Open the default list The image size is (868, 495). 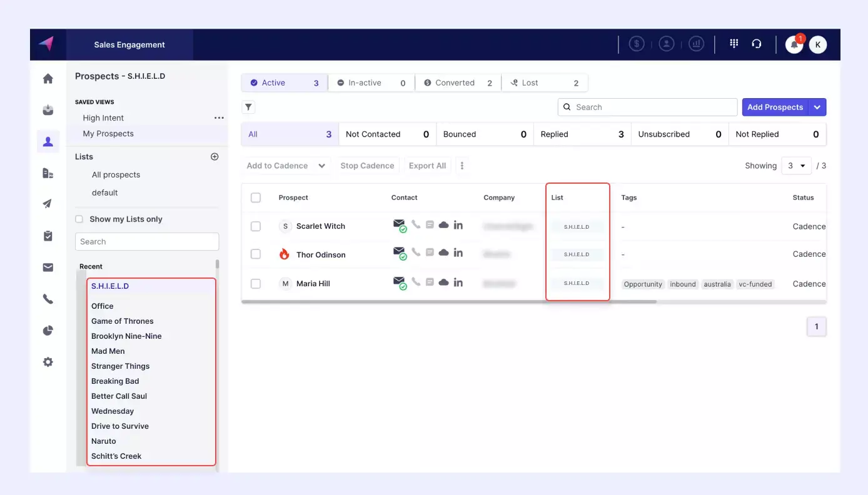click(x=104, y=193)
